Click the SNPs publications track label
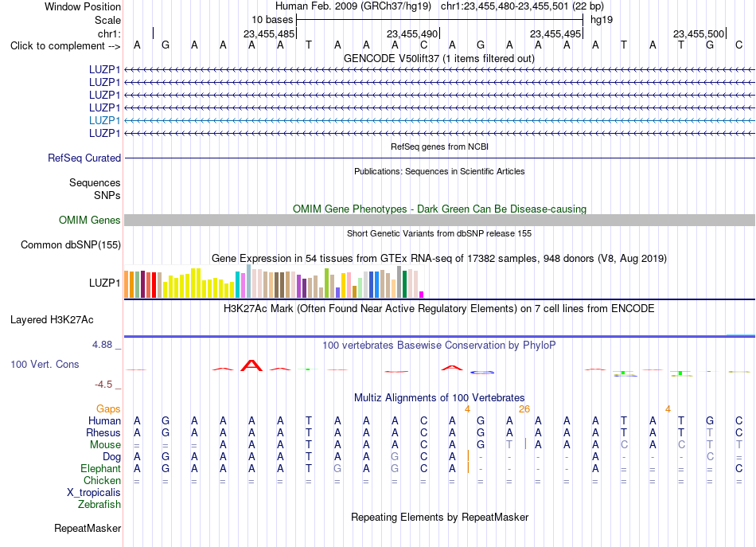The width and height of the screenshot is (756, 547). 107,195
